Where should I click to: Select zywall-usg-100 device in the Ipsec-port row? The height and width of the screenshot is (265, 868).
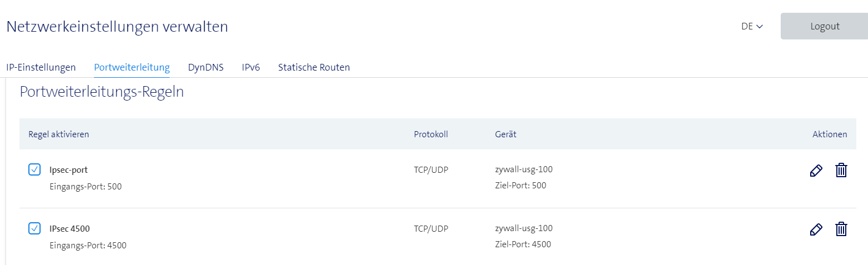(524, 169)
